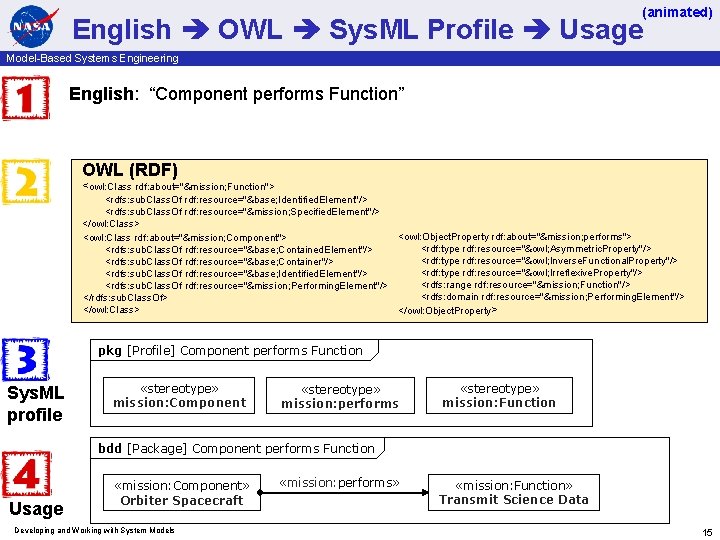Click rdfs:domain '&mission;PerformingElement' line
The width and height of the screenshot is (720, 540).
tap(553, 297)
